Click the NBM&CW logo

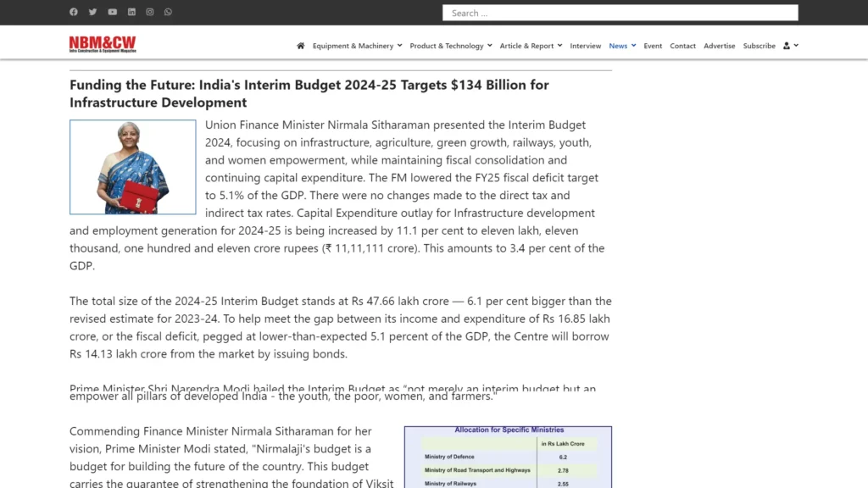point(103,44)
